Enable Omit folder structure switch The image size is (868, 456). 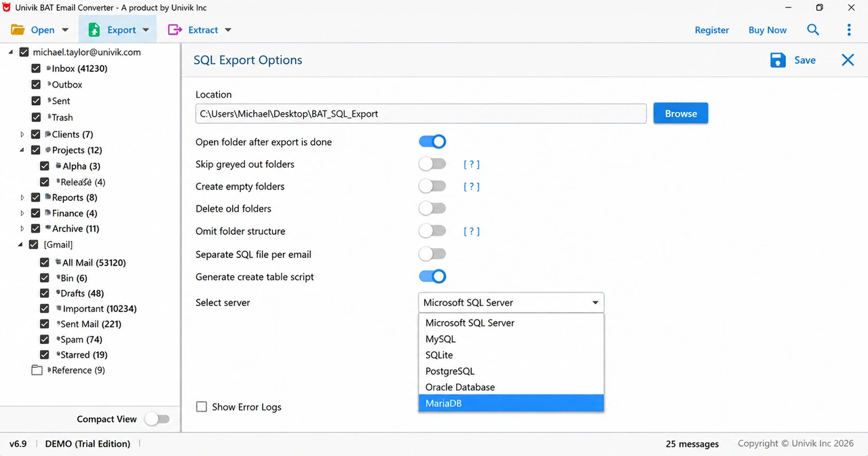[x=432, y=231]
